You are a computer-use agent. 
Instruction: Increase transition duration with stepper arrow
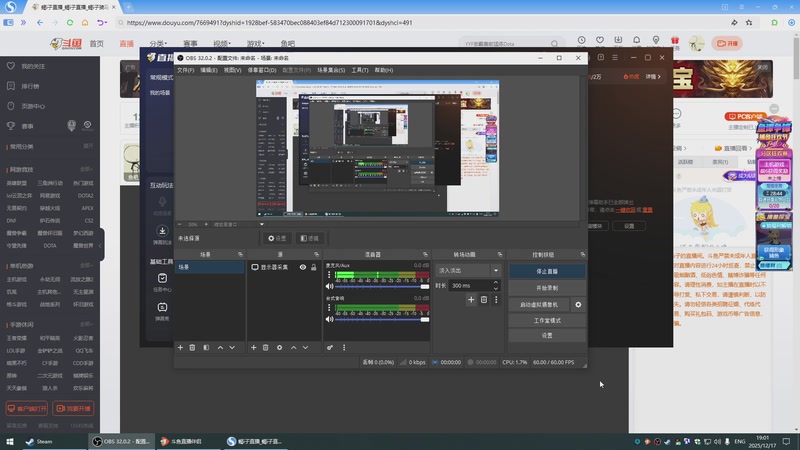[x=496, y=283]
